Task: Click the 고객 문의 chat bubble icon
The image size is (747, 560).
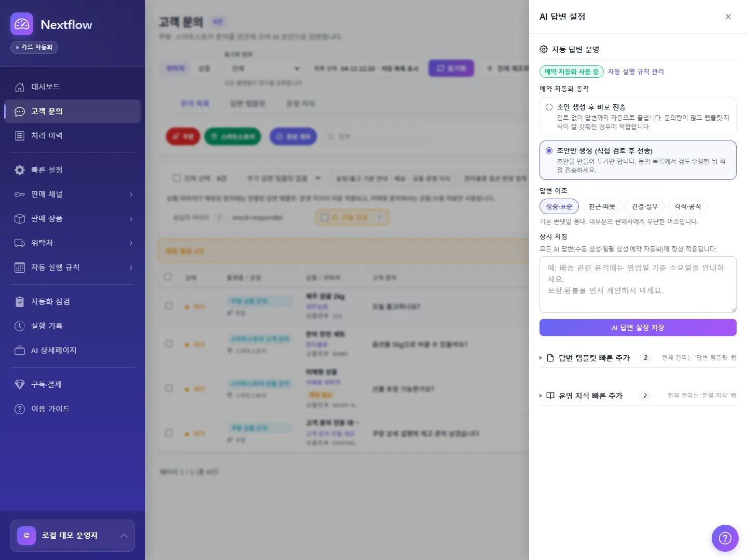Action: click(20, 111)
